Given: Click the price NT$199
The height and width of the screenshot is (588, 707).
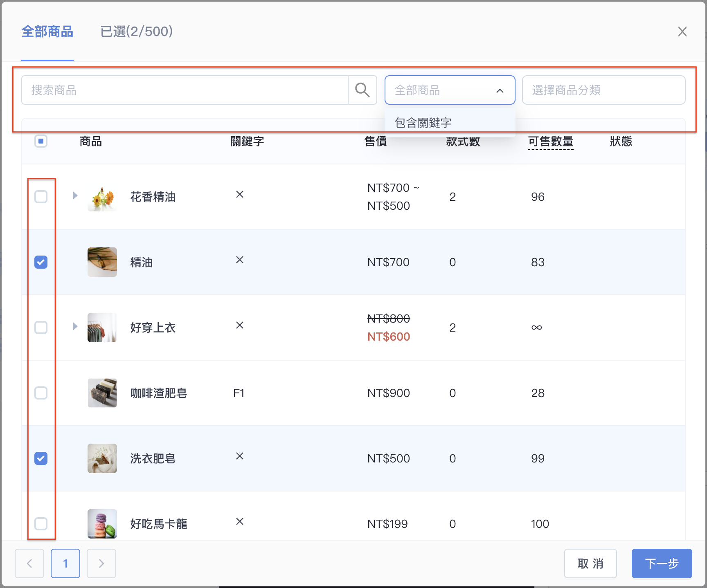Looking at the screenshot, I should pos(387,524).
